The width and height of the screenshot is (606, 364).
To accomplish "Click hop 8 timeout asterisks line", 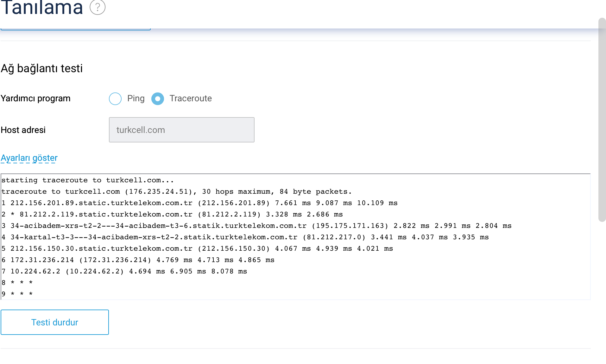I will 17,283.
